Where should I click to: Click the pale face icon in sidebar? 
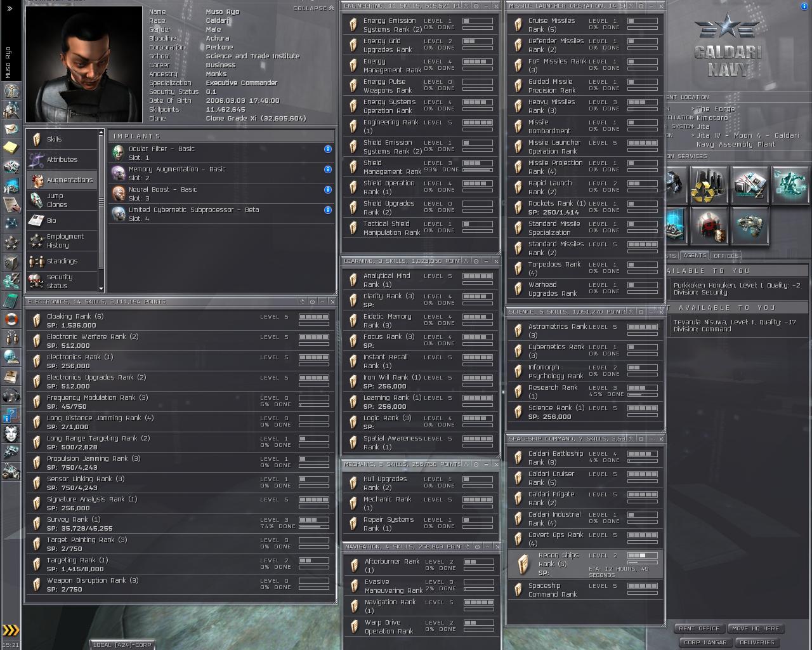11,434
